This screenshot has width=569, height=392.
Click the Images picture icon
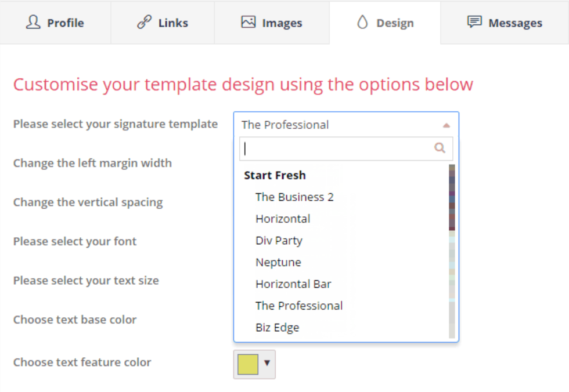pos(250,23)
